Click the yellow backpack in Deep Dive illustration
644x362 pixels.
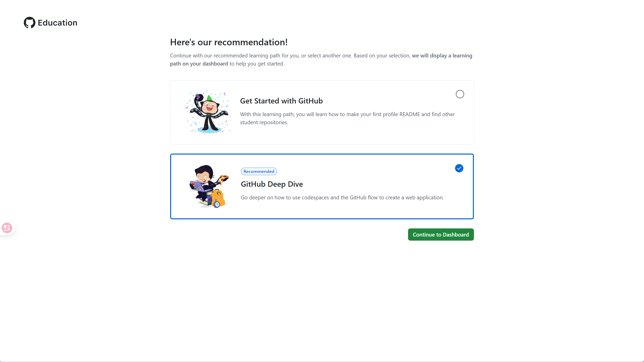218,198
